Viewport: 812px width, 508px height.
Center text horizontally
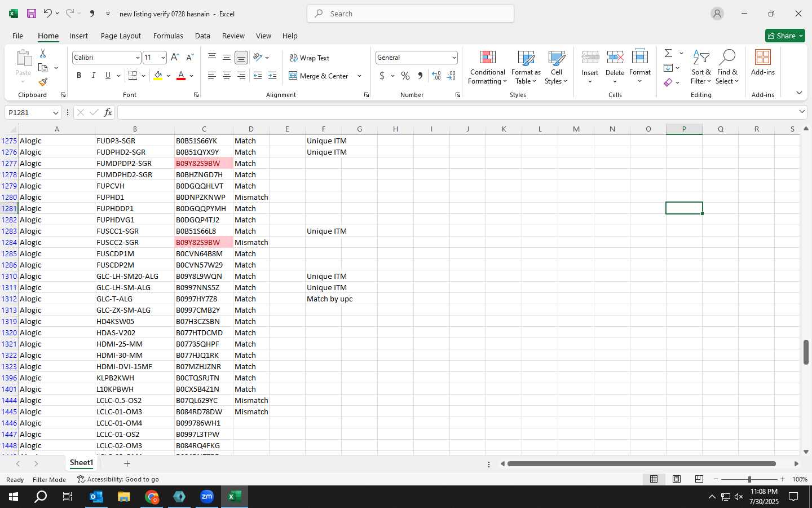[x=227, y=76]
